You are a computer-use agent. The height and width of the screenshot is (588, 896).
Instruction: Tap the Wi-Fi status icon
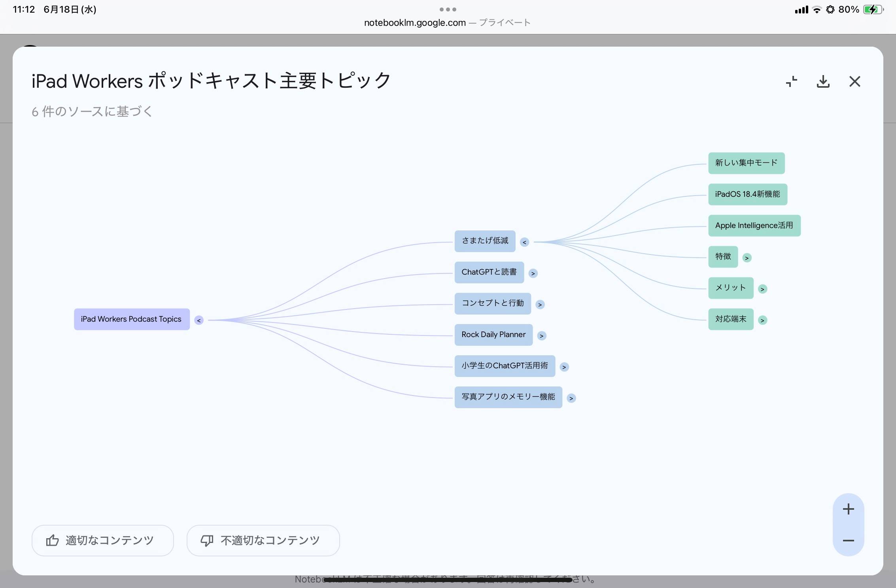pos(817,10)
